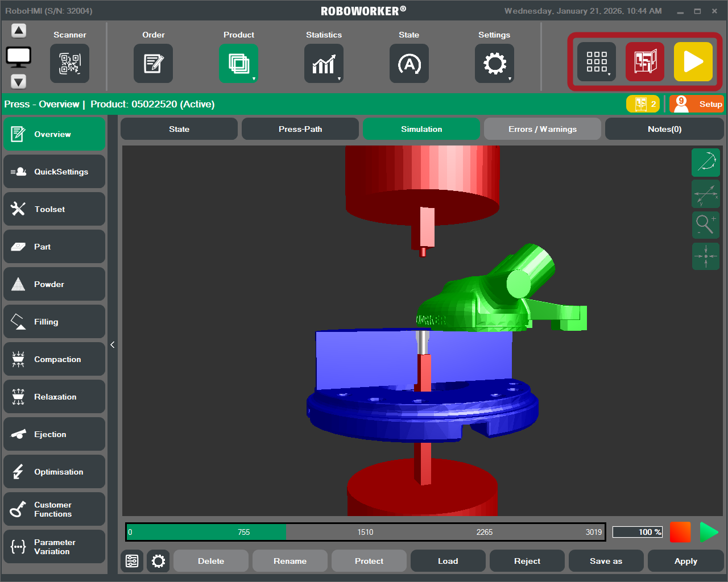Image resolution: width=728 pixels, height=582 pixels.
Task: Click the Delete button
Action: point(211,561)
